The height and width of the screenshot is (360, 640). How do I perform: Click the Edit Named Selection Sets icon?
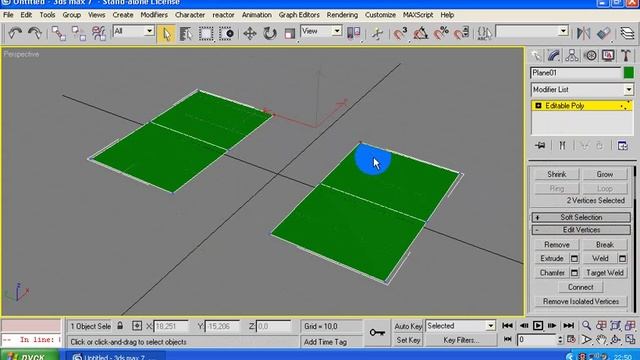click(x=484, y=33)
